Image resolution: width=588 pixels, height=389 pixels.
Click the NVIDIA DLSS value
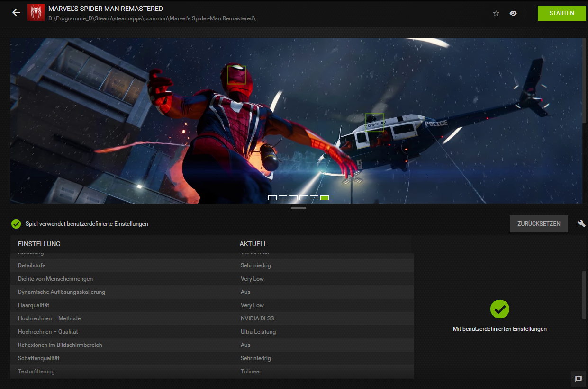257,318
